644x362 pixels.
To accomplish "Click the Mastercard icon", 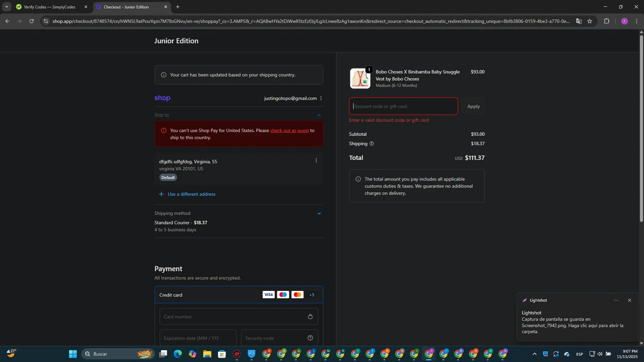I will coord(298,295).
